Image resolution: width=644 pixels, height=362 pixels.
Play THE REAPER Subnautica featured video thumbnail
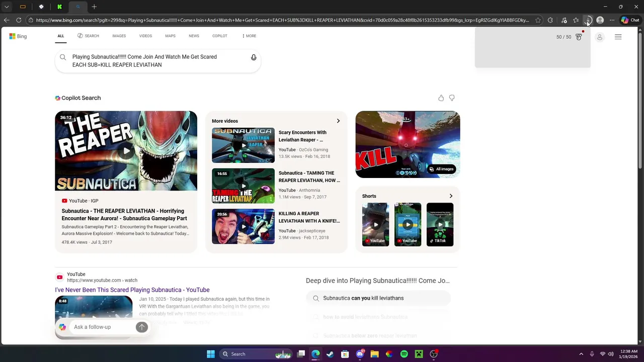(126, 151)
